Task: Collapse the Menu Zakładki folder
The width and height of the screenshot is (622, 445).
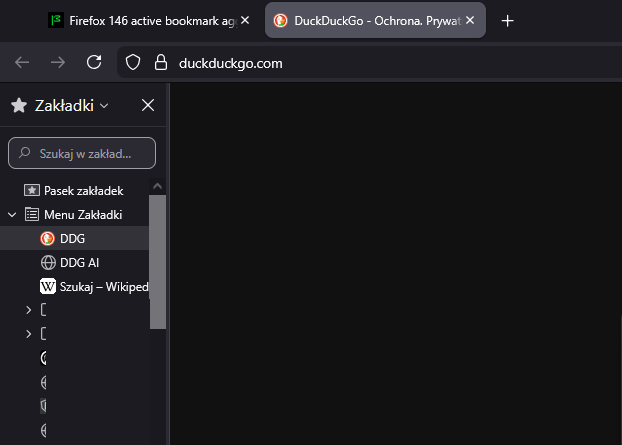Action: [x=12, y=214]
